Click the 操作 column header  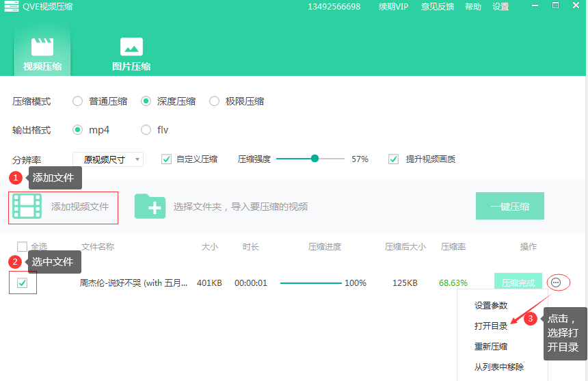click(x=529, y=247)
